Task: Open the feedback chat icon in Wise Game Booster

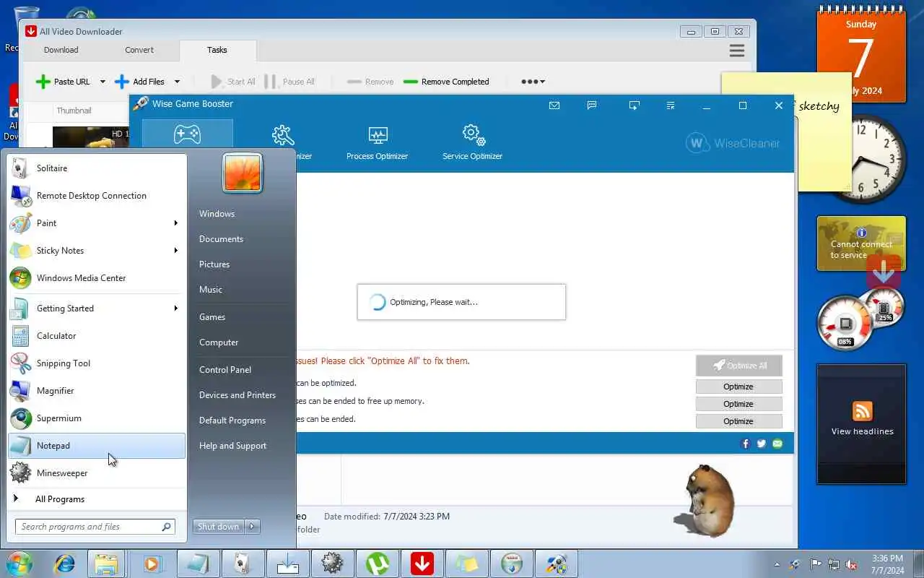Action: 592,105
